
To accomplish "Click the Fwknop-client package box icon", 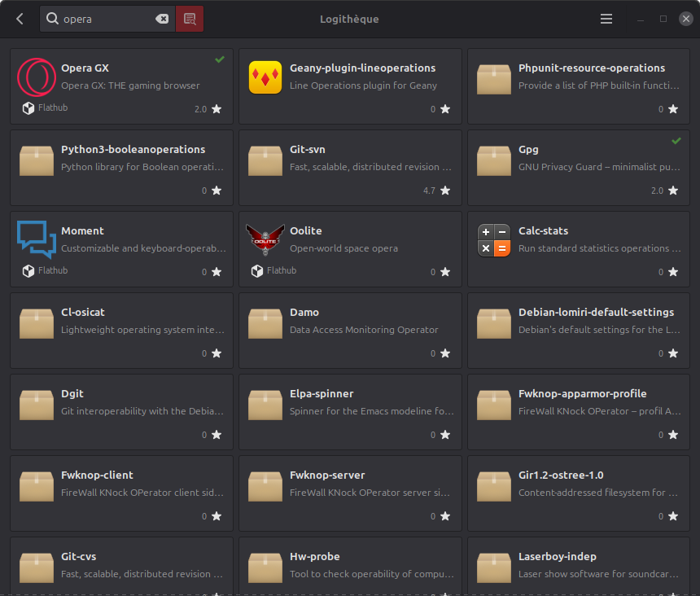I will (x=37, y=487).
